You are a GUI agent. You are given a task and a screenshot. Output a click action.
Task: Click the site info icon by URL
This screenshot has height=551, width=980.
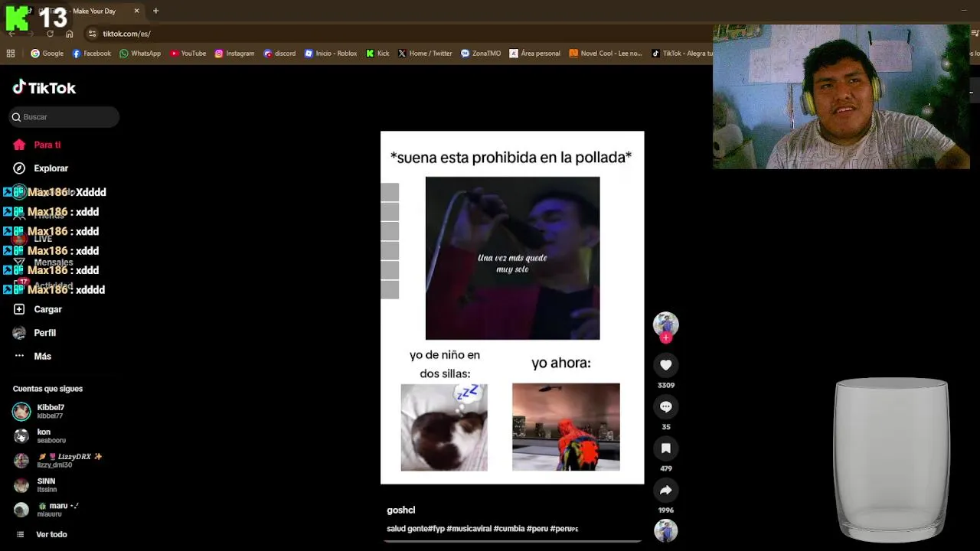(x=93, y=34)
